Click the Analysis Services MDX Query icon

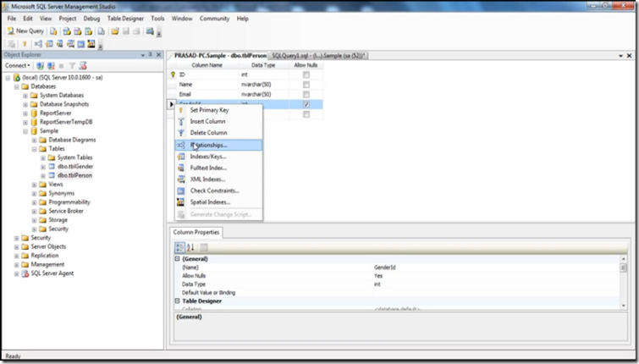point(67,31)
